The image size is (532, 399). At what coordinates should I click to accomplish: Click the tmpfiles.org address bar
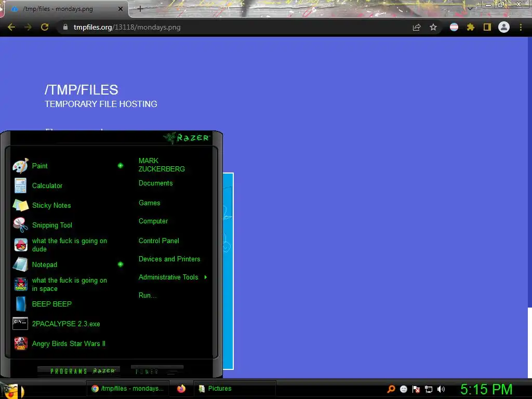(x=234, y=27)
